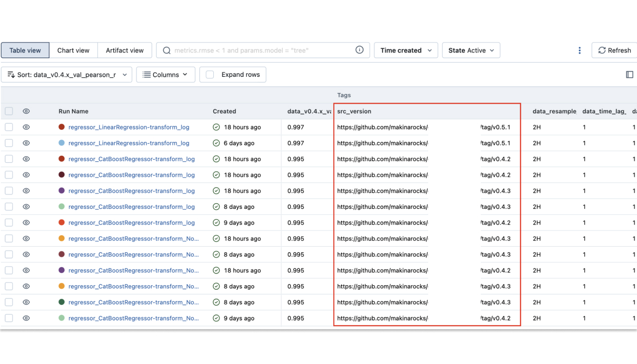Click the data_v0.4.x metric column header
Viewport: 637px width, 364px height.
(309, 111)
